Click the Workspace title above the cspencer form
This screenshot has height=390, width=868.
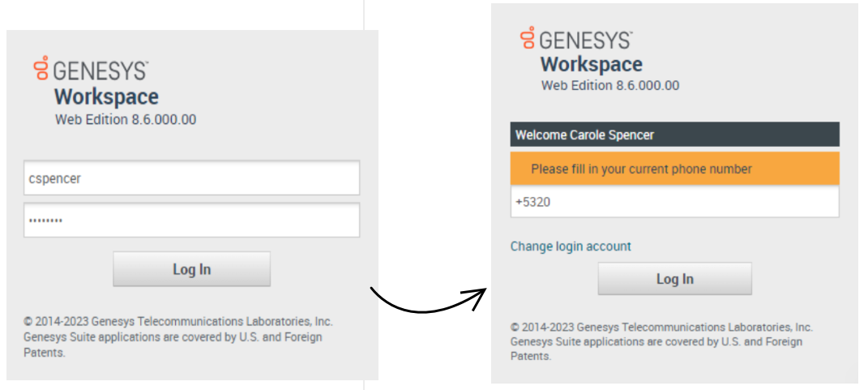(106, 96)
